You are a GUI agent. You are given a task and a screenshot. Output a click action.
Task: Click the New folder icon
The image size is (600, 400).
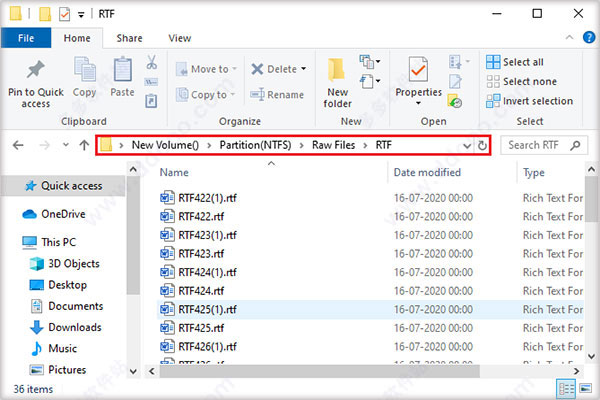point(337,70)
